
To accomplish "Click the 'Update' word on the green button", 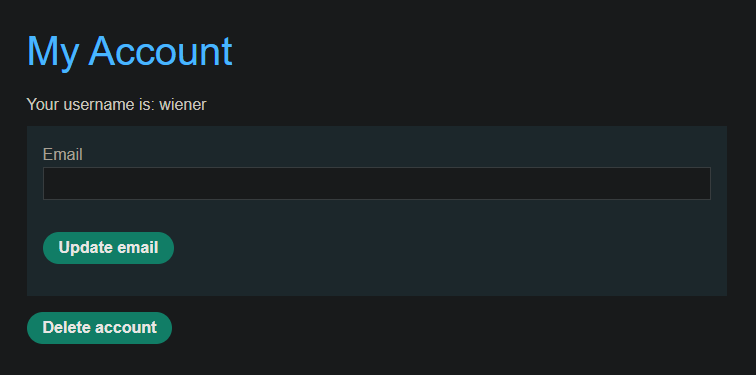I will 85,248.
